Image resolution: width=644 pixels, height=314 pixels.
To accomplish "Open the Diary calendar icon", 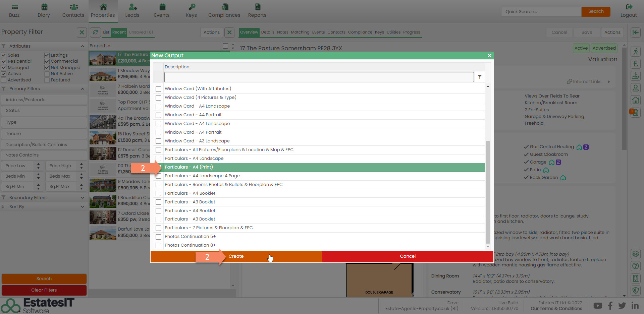I will (44, 7).
